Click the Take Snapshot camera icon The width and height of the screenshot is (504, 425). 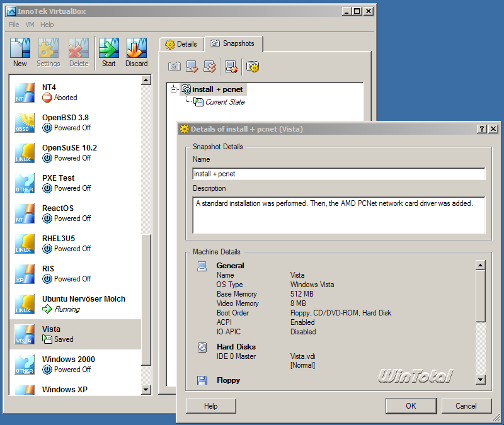click(175, 67)
